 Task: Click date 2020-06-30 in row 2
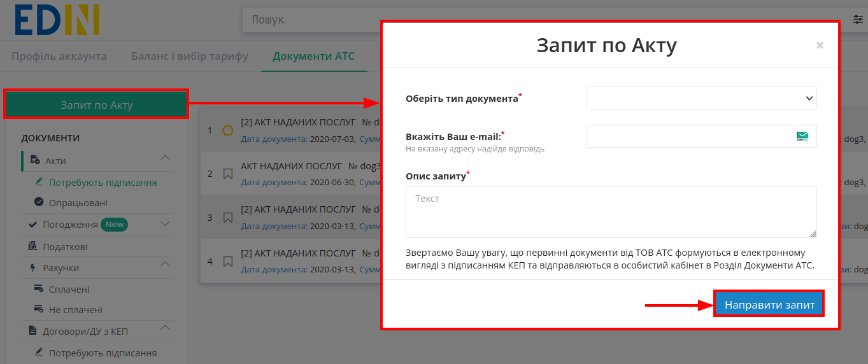333,182
